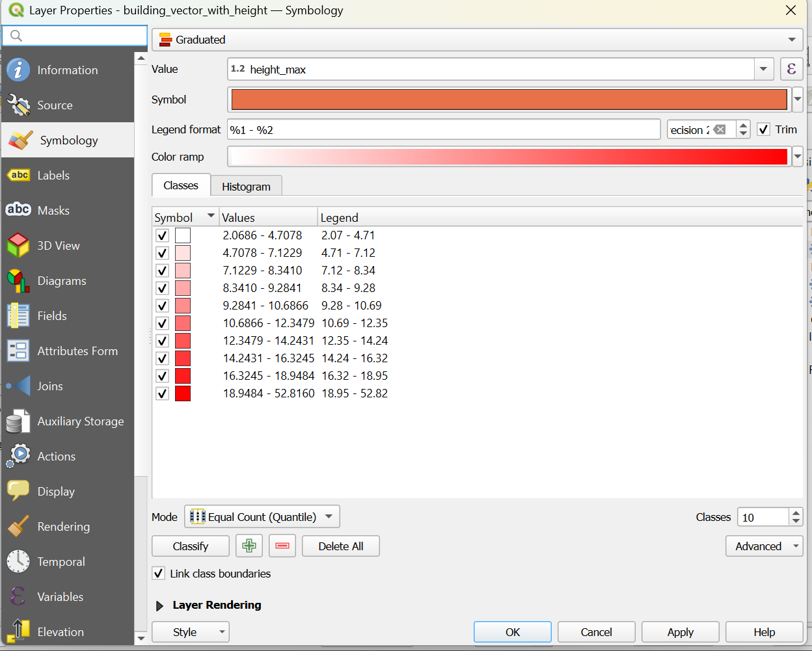Sort by the Symbol column header arrow
Screen dimensions: 812x651
(x=211, y=216)
